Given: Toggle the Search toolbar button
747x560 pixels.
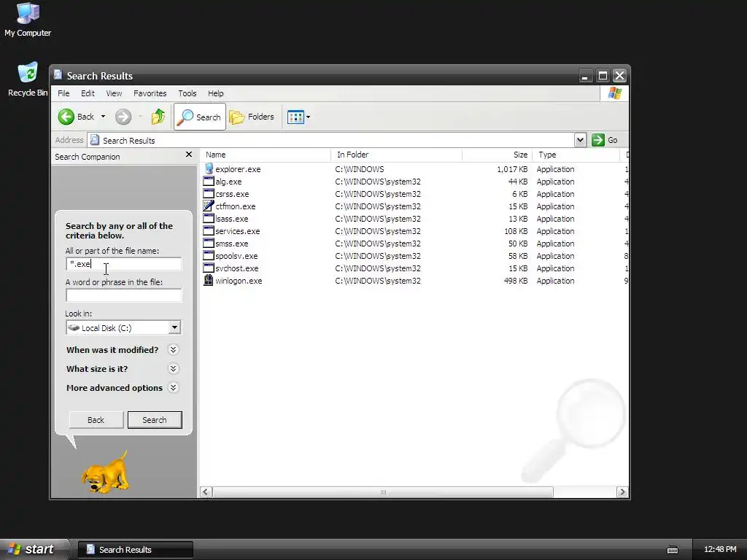Looking at the screenshot, I should pos(200,117).
